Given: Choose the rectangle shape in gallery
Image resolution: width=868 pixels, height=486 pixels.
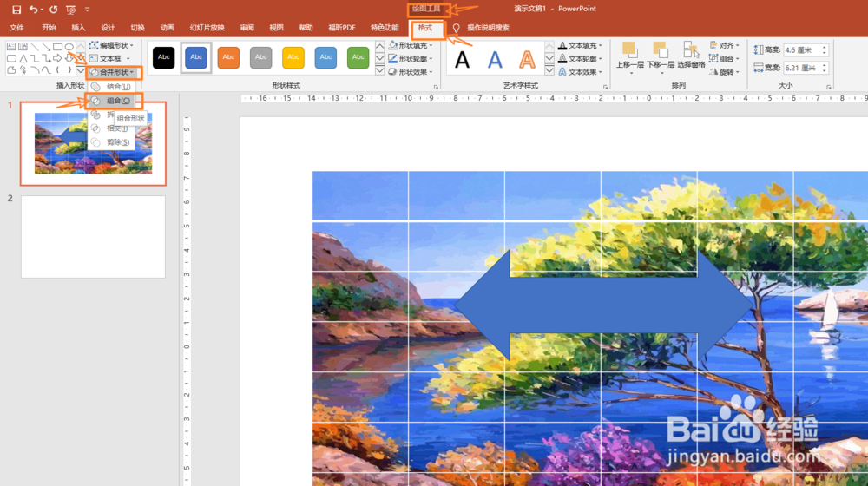Looking at the screenshot, I should click(x=57, y=47).
